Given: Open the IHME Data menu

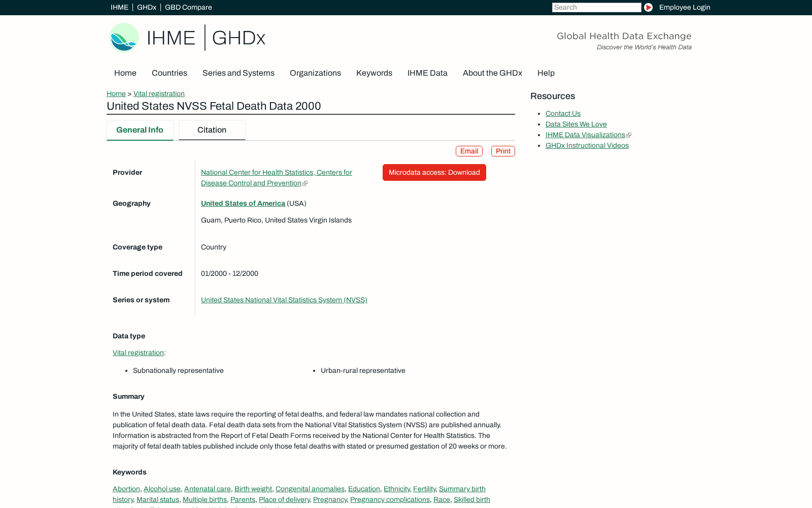Looking at the screenshot, I should click(x=427, y=73).
